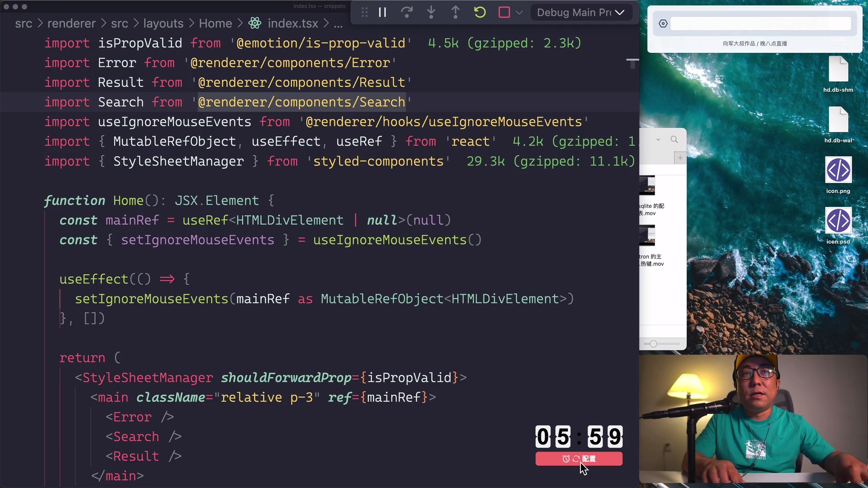
Task: Click the plus button to add a Finder tab
Action: [x=680, y=158]
